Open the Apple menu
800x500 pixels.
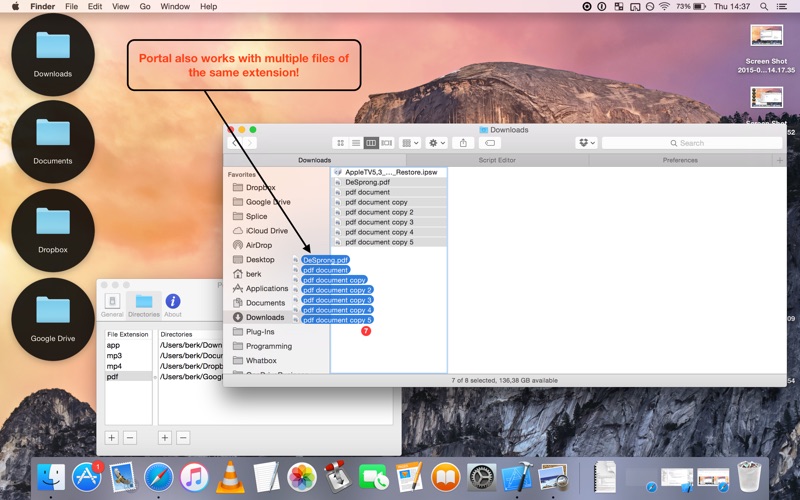(x=15, y=7)
